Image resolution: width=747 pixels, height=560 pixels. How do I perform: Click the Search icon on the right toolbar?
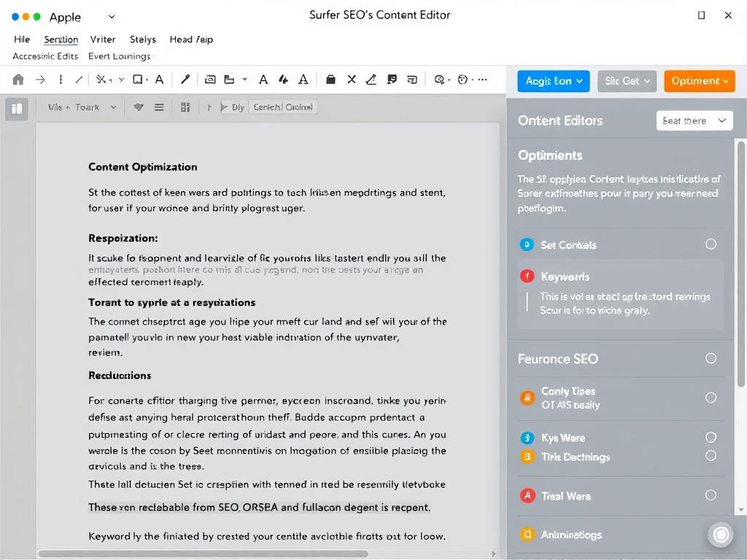[x=438, y=81]
